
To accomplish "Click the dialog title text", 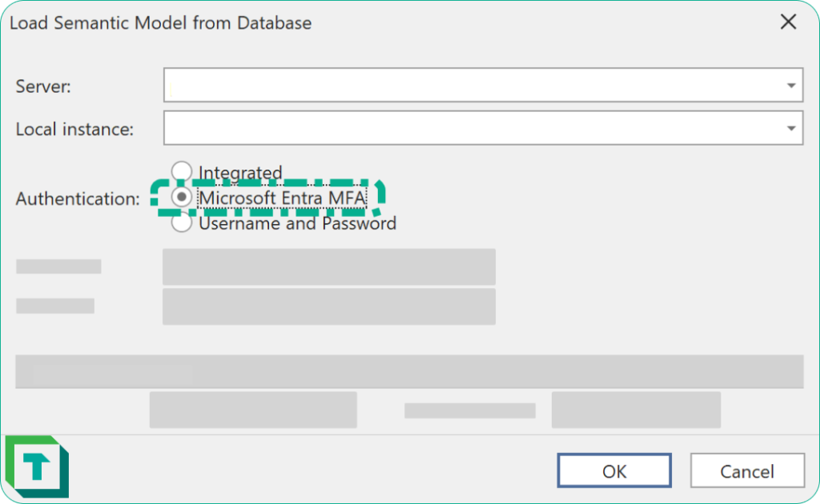I will coord(159,23).
